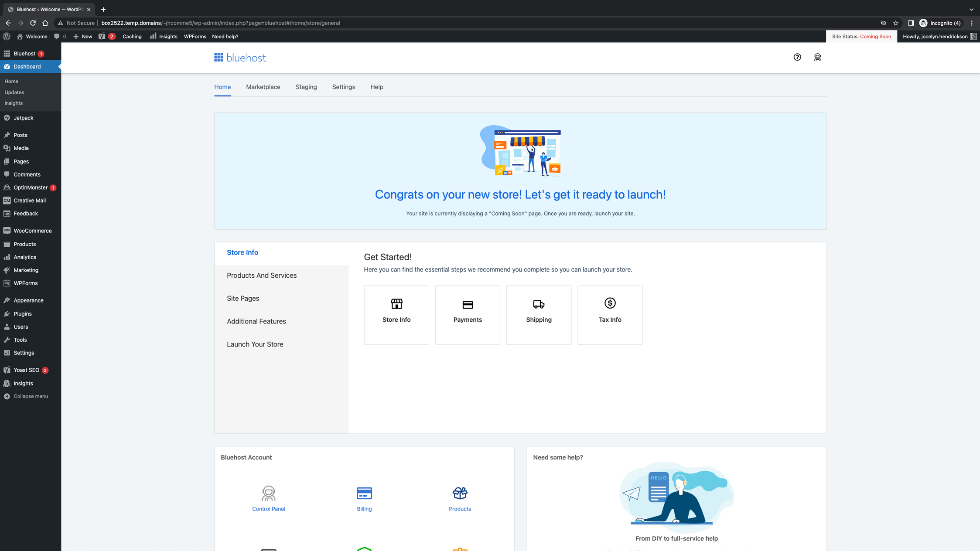Viewport: 980px width, 551px height.
Task: Select Products And Services step
Action: pos(282,275)
